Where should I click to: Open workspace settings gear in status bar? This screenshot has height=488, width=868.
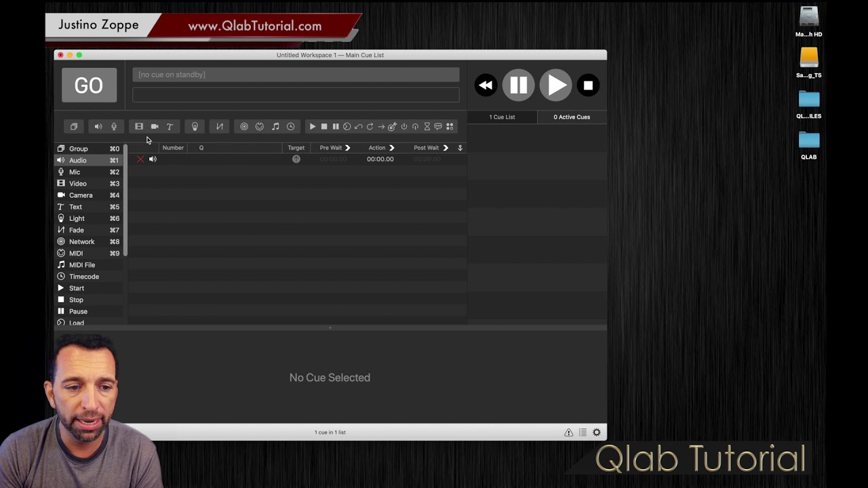click(x=597, y=432)
